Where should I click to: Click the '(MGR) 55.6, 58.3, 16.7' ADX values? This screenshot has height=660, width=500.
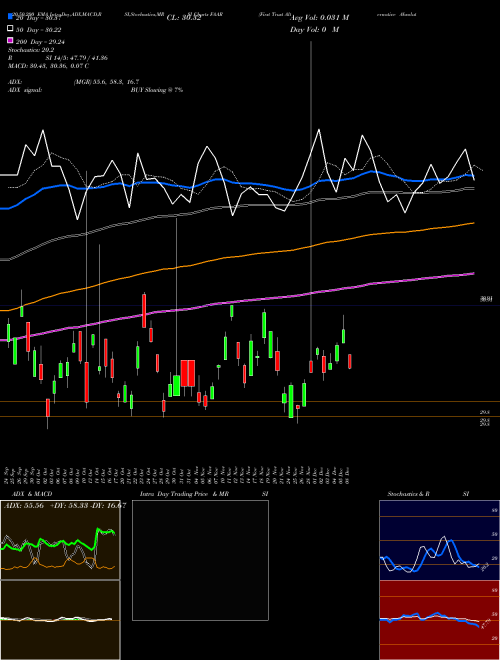coord(106,82)
